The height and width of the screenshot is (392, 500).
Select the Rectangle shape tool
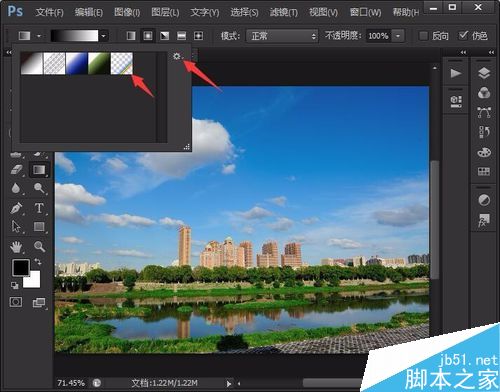pyautogui.click(x=39, y=227)
